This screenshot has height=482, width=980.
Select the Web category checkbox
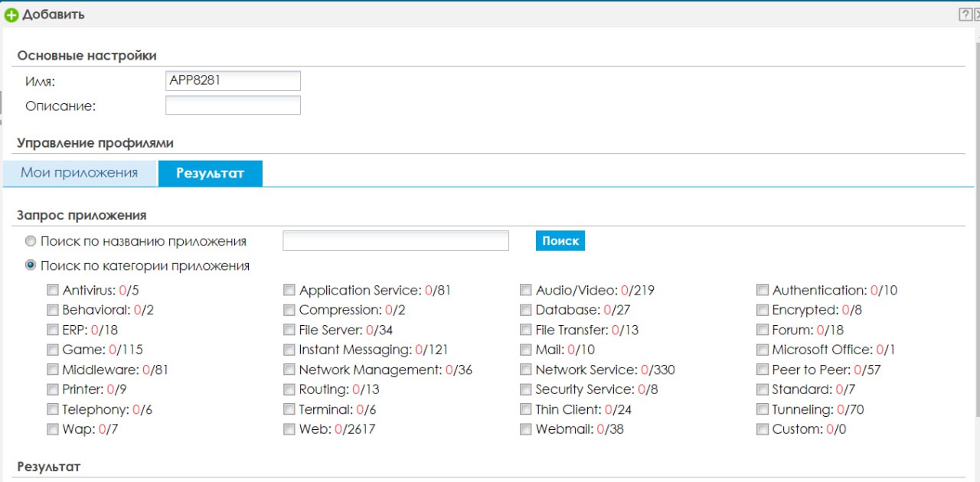[289, 429]
